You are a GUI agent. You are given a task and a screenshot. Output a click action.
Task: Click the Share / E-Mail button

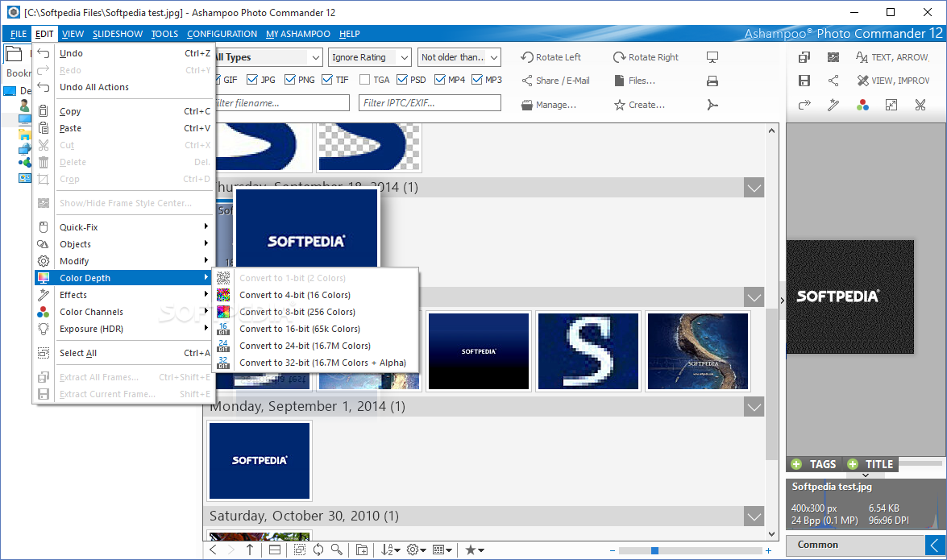point(555,81)
